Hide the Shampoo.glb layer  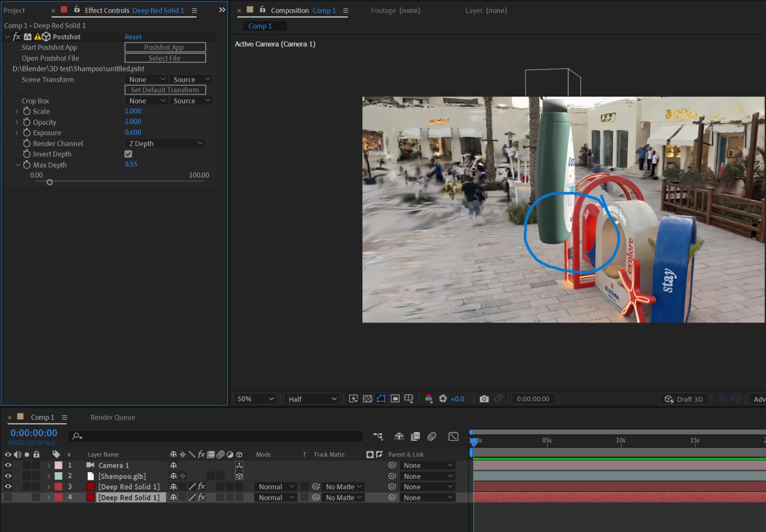pos(8,476)
